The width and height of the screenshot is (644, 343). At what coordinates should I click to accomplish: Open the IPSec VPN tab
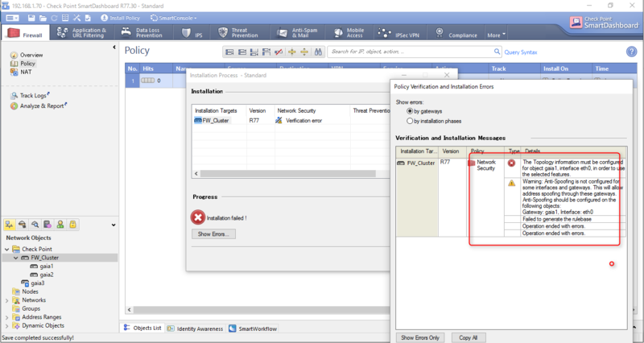point(398,33)
